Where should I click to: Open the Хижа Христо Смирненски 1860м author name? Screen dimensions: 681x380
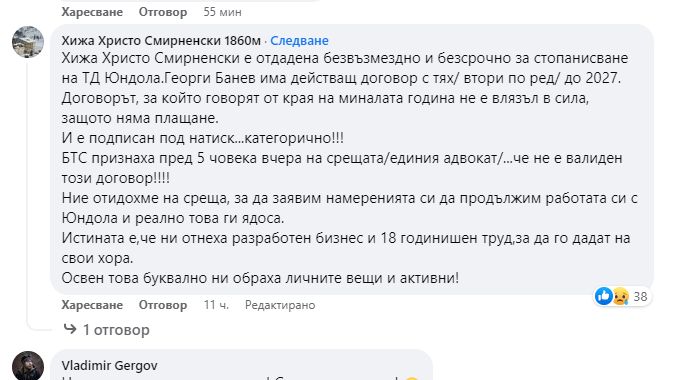pyautogui.click(x=161, y=40)
